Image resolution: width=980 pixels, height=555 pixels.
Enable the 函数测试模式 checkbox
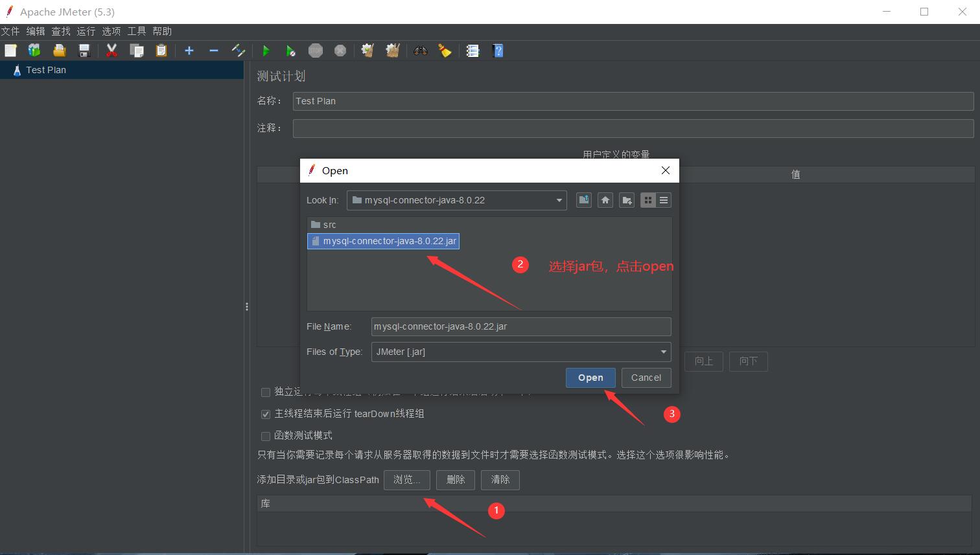point(266,436)
